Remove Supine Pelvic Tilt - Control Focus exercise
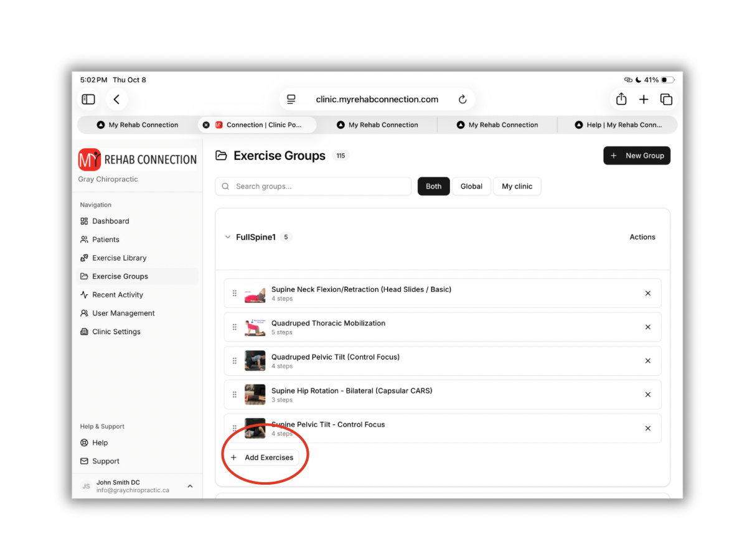This screenshot has height=560, width=747. (x=648, y=429)
